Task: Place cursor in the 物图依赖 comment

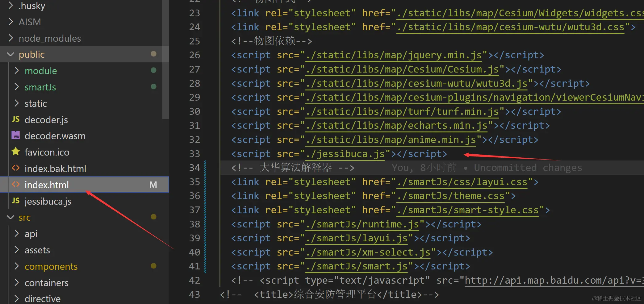Action: pyautogui.click(x=274, y=41)
